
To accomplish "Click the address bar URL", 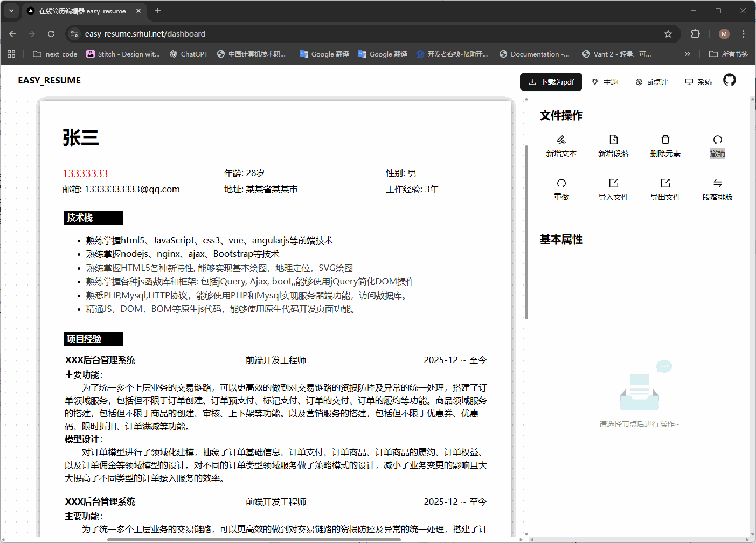I will (145, 34).
